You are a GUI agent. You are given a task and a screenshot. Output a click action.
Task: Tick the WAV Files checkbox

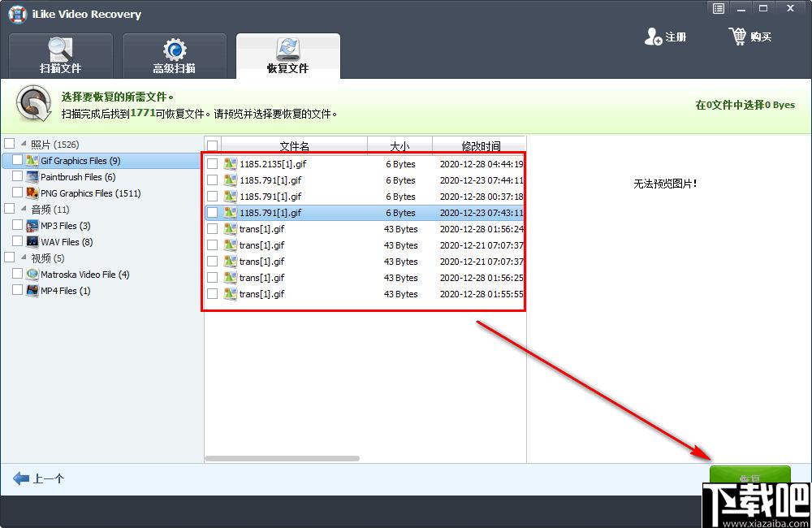(17, 241)
